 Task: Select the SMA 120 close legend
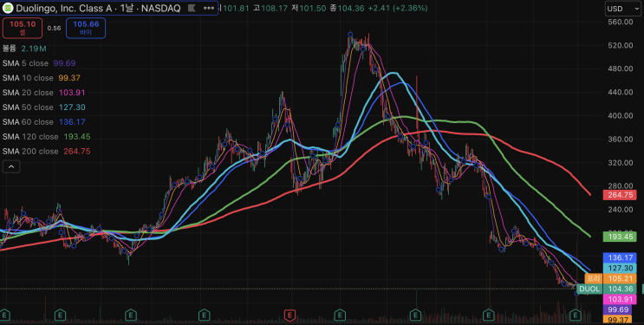pyautogui.click(x=47, y=136)
